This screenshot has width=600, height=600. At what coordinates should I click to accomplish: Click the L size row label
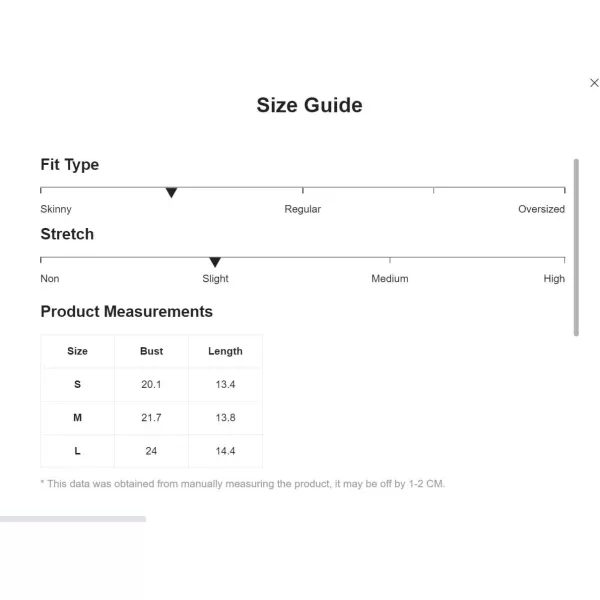77,451
